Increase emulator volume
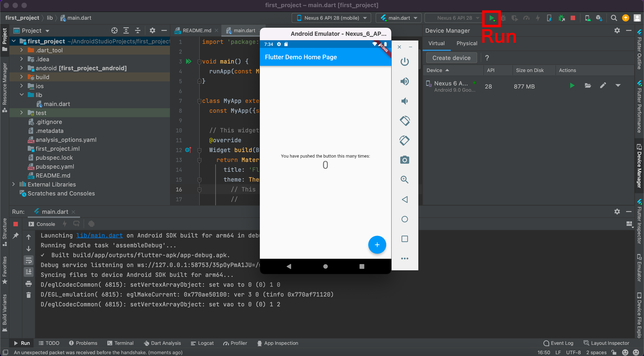The height and width of the screenshot is (356, 644). pos(405,81)
